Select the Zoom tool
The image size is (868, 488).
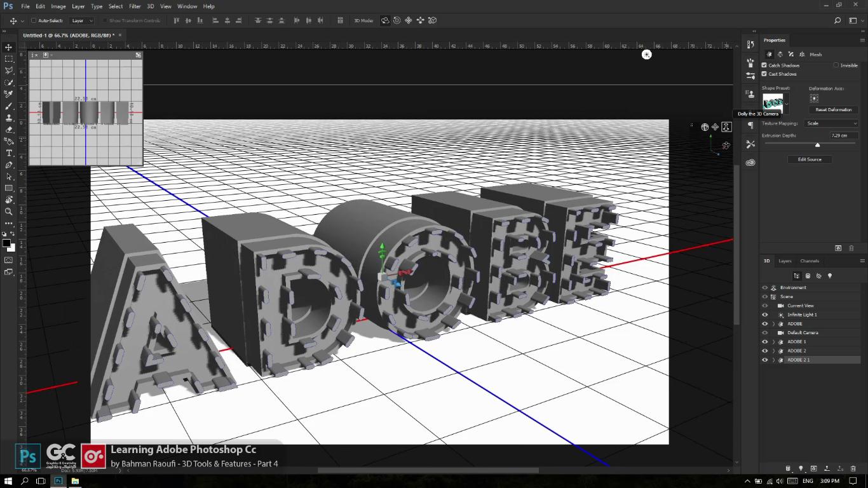point(9,212)
